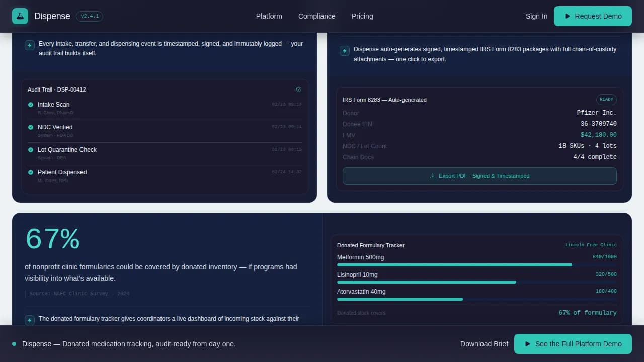Click the Donee EIN value 36-3709740

599,124
